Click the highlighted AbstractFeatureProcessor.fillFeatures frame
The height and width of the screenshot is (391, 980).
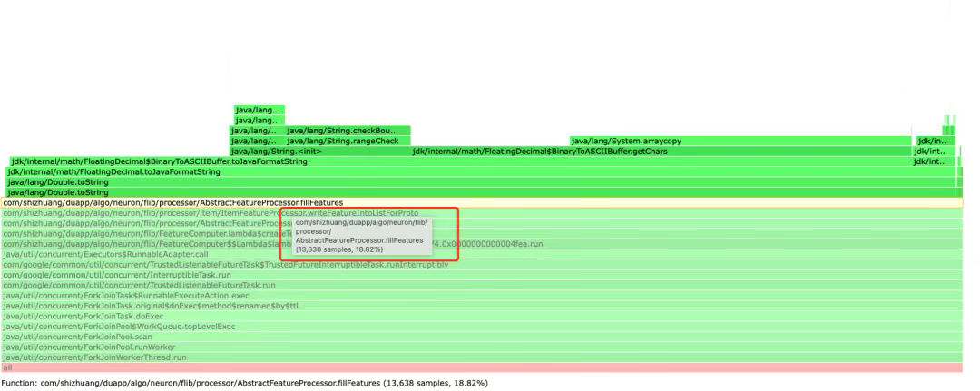point(481,203)
